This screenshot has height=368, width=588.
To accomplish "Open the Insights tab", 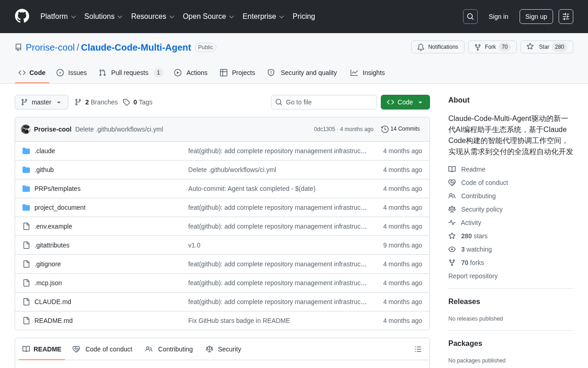I will 367,73.
